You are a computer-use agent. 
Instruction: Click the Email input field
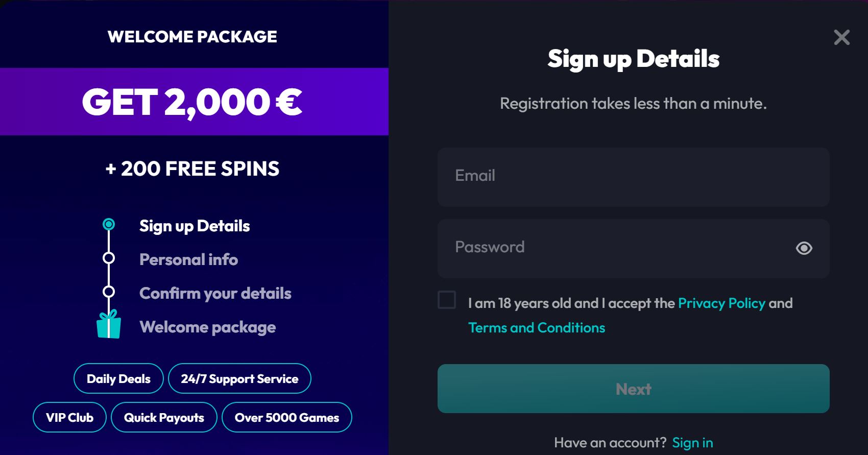(x=633, y=177)
